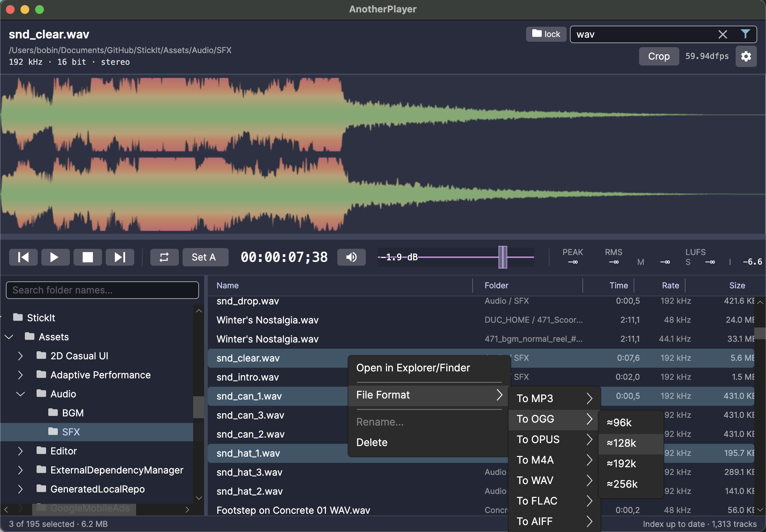Adjust the volume slider handle

coord(503,257)
